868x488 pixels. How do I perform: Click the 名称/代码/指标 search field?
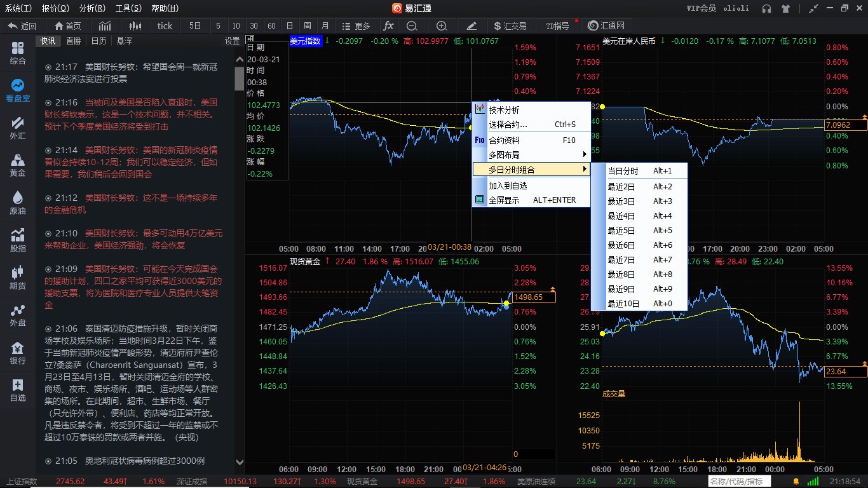740,482
